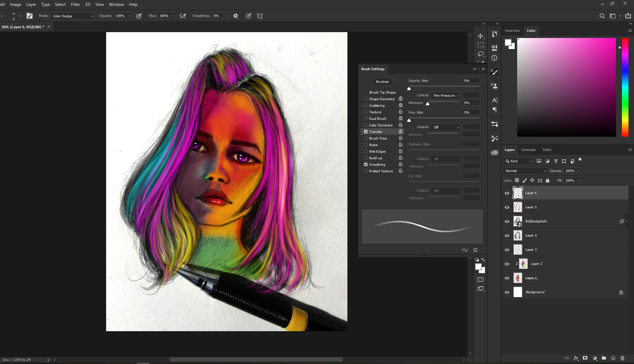
Task: Open Flow Jitter Control dropdown set to Off
Action: [x=446, y=127]
